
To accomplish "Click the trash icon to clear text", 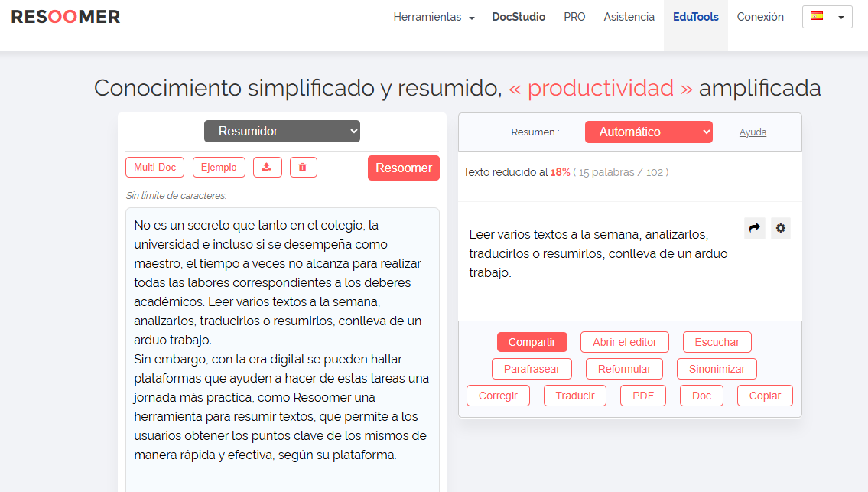I will 303,168.
